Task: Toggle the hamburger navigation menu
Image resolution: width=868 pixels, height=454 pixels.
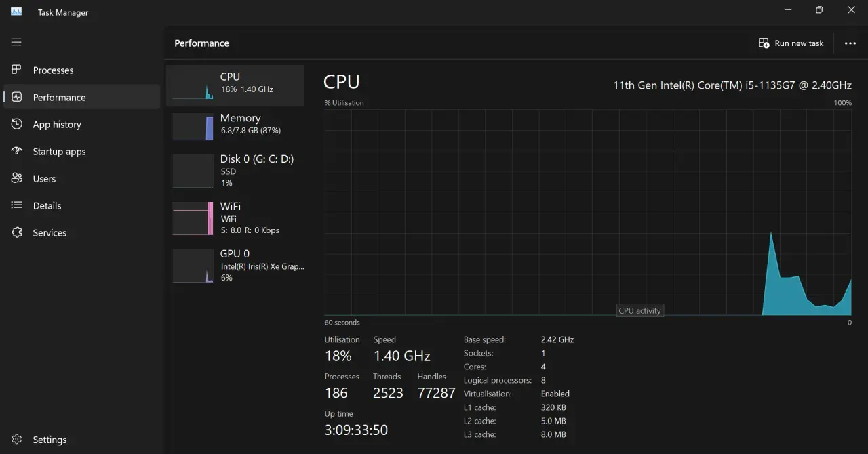Action: tap(16, 42)
